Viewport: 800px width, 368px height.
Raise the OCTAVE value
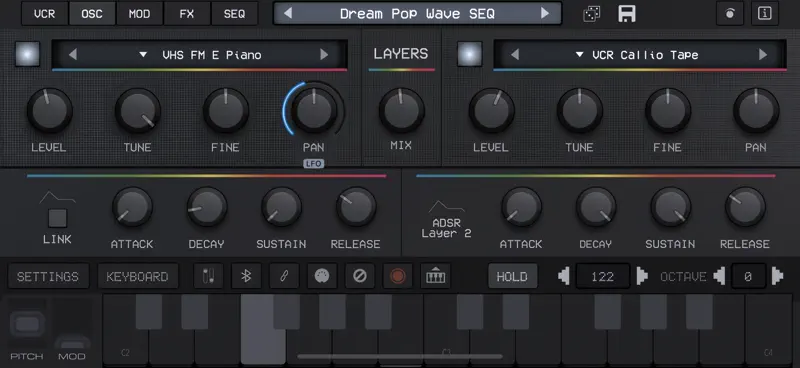[x=777, y=276]
